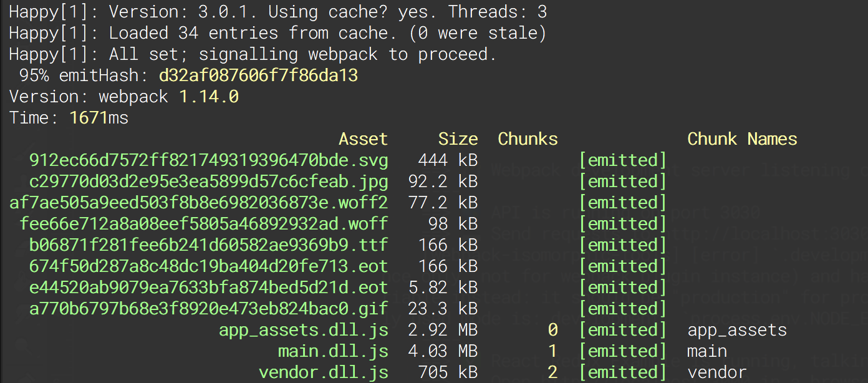Click the [emitted] tag for main.dll.js
868x383 pixels.
point(622,351)
